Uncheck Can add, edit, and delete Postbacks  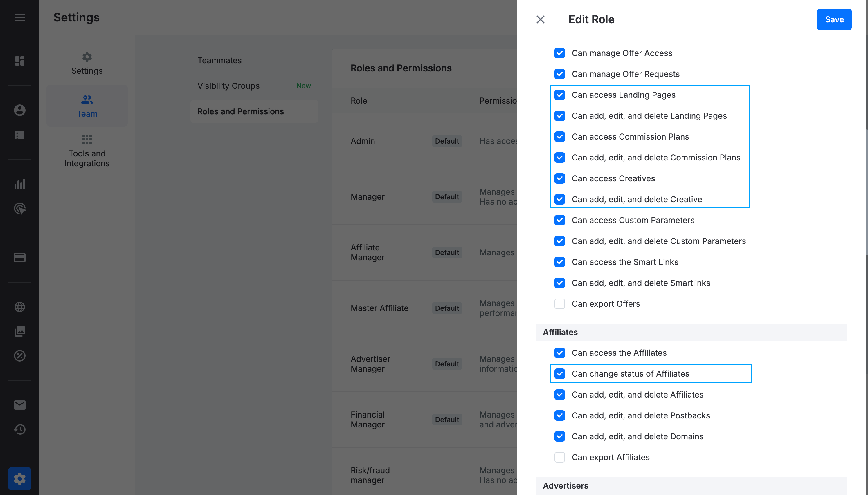pos(559,415)
